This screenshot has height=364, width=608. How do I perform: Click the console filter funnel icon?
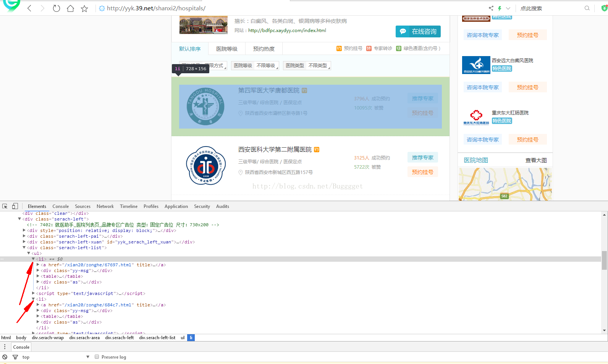15,357
